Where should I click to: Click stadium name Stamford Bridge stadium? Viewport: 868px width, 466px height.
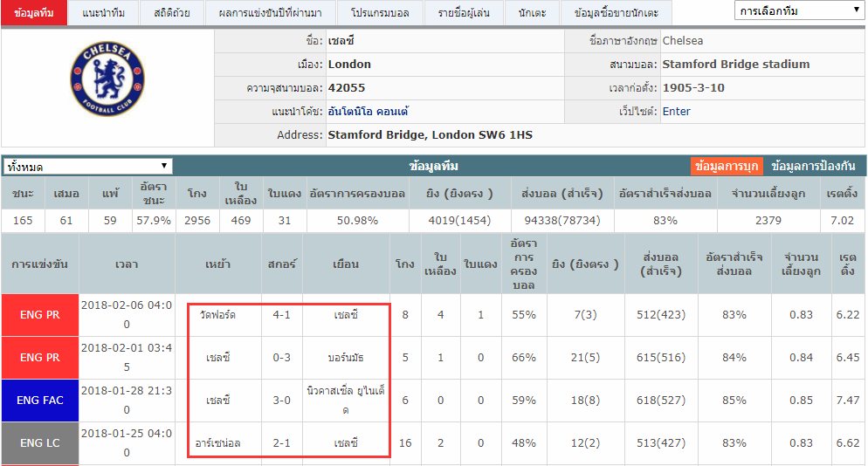click(735, 65)
